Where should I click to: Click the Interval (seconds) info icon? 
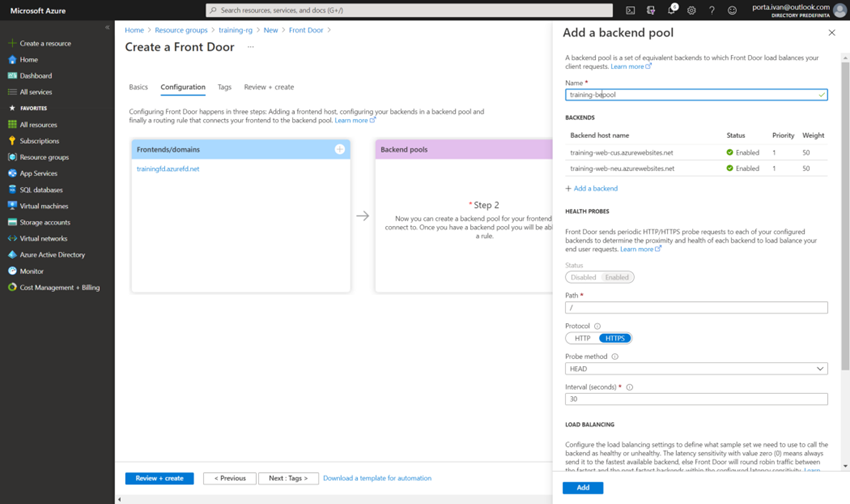(x=629, y=387)
